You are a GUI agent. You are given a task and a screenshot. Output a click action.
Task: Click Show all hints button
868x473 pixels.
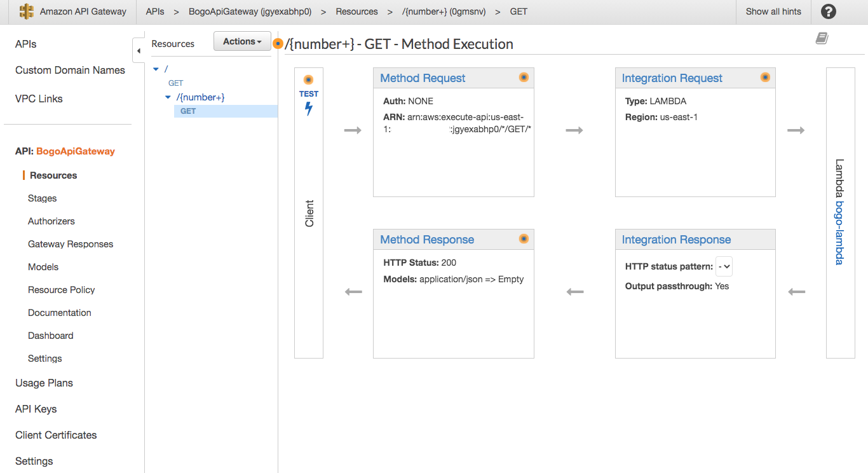click(x=773, y=11)
